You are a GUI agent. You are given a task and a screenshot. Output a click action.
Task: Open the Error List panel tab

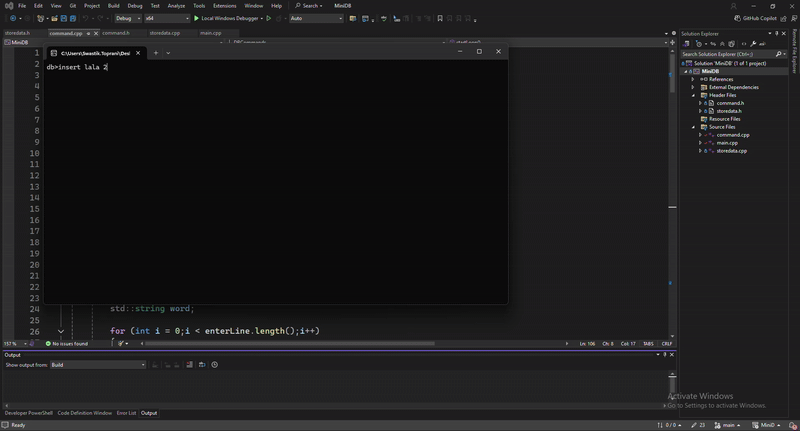coord(126,413)
